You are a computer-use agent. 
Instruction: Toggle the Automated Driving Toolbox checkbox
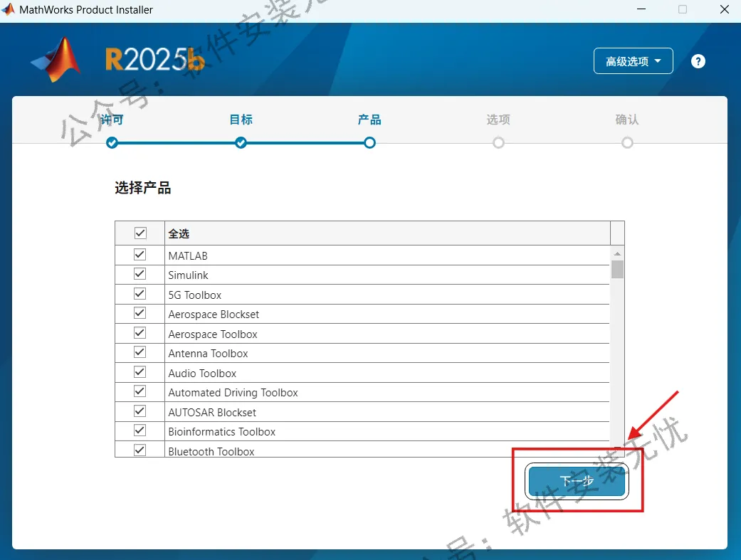click(140, 392)
